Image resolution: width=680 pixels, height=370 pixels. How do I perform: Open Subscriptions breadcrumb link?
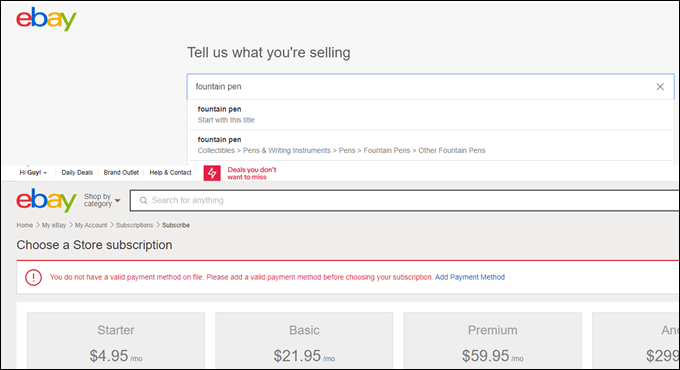[x=134, y=225]
